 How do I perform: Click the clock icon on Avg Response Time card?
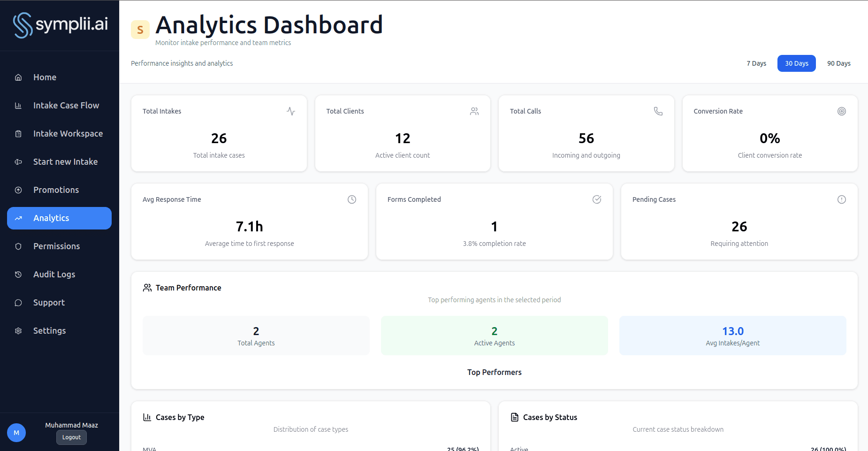(352, 199)
